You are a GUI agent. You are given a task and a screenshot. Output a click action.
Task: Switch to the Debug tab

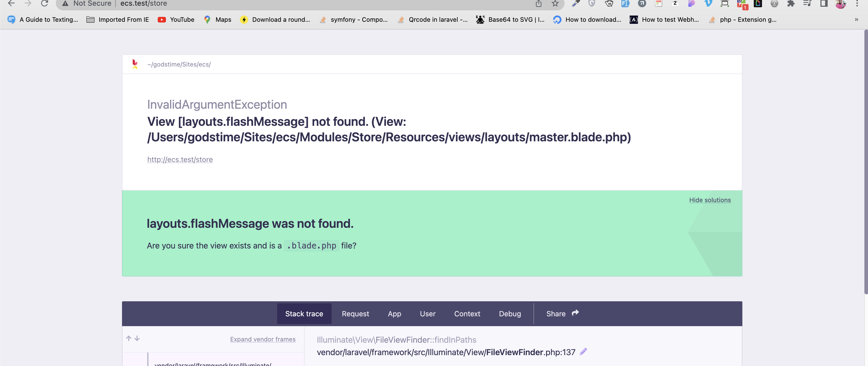tap(510, 313)
